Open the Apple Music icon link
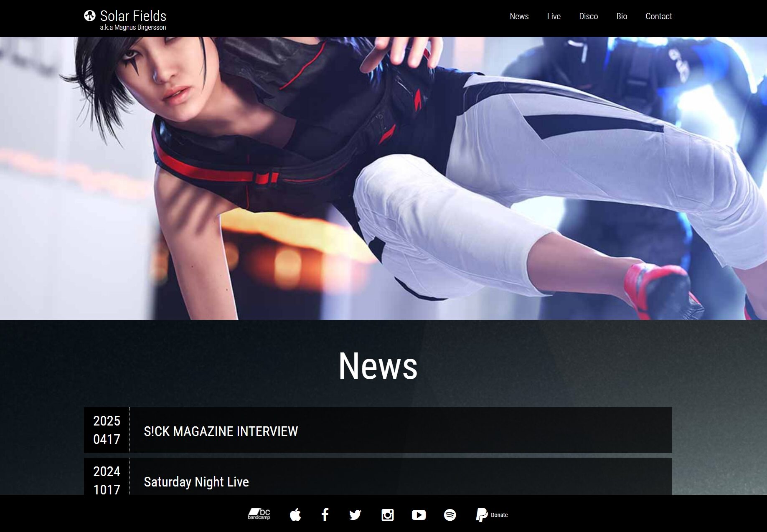Screen dimensions: 767x532 pyautogui.click(x=295, y=514)
